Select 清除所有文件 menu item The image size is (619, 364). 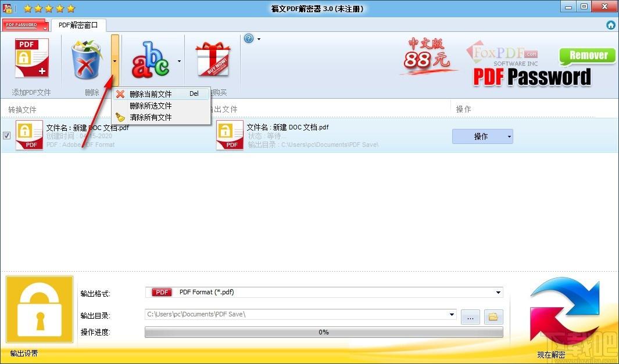161,117
